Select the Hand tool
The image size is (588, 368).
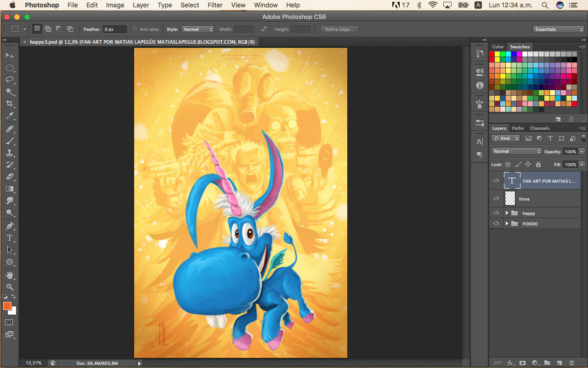10,275
